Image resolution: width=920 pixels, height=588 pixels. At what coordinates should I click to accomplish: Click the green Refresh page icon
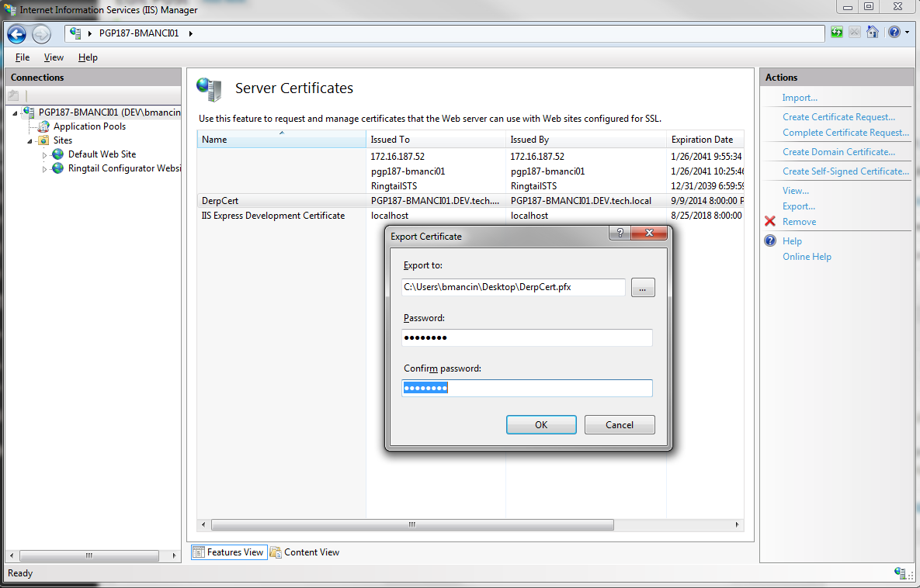pos(837,33)
